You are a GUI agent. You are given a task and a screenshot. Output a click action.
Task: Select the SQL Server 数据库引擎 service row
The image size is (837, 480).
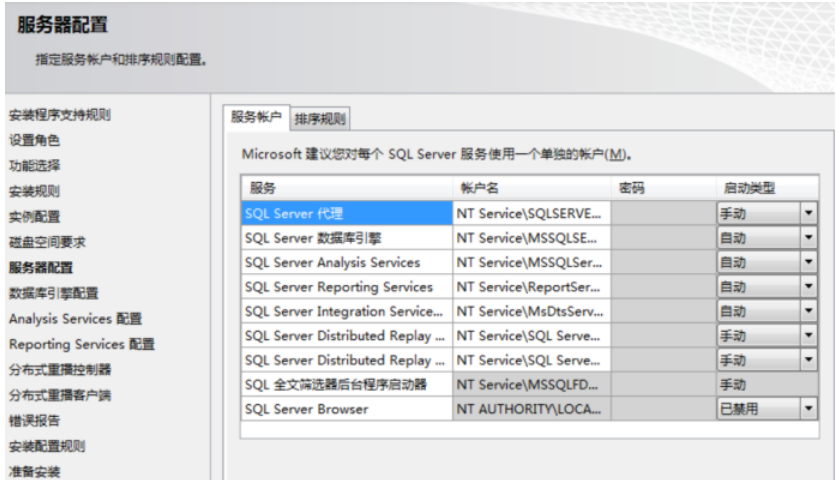click(346, 238)
